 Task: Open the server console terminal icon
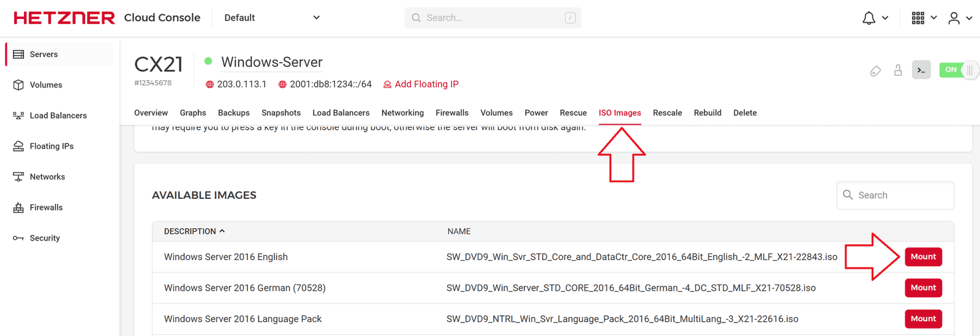921,70
